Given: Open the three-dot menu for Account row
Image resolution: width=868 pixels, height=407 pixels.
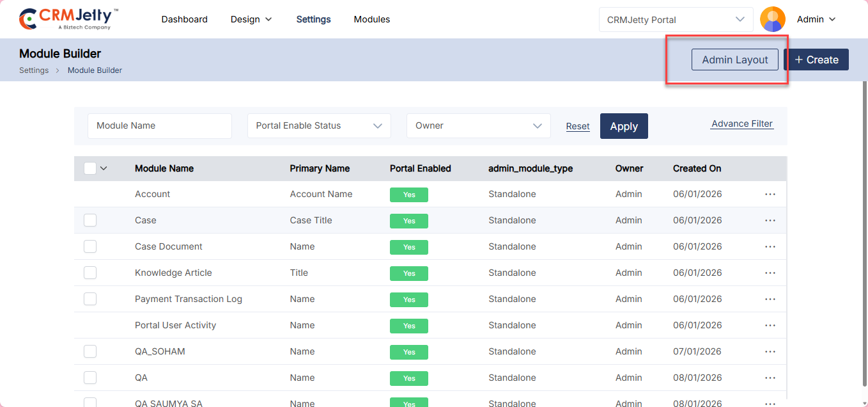Looking at the screenshot, I should (x=770, y=194).
